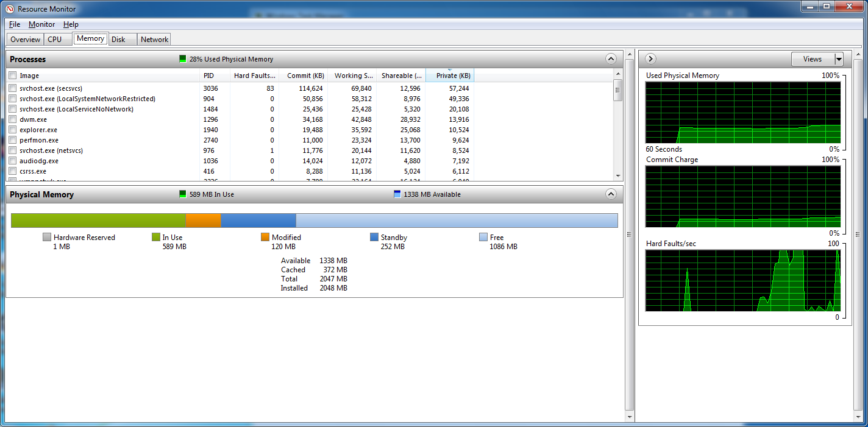868x427 pixels.
Task: Click the Views button
Action: coord(813,59)
